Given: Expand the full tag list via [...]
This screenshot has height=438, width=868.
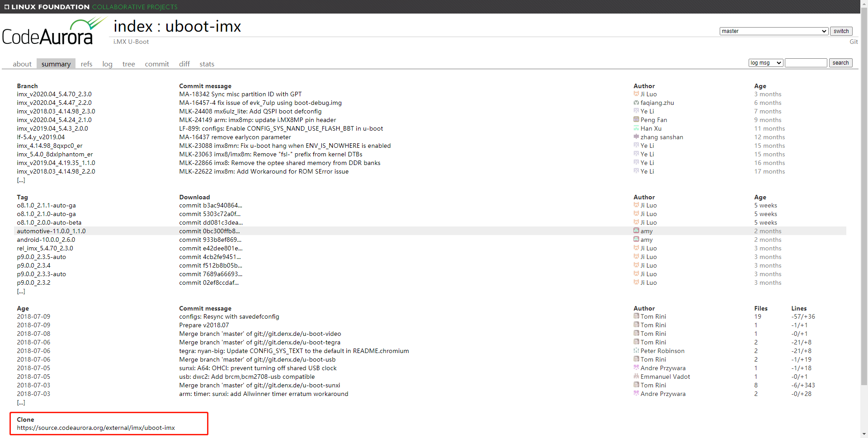Looking at the screenshot, I should pos(21,291).
